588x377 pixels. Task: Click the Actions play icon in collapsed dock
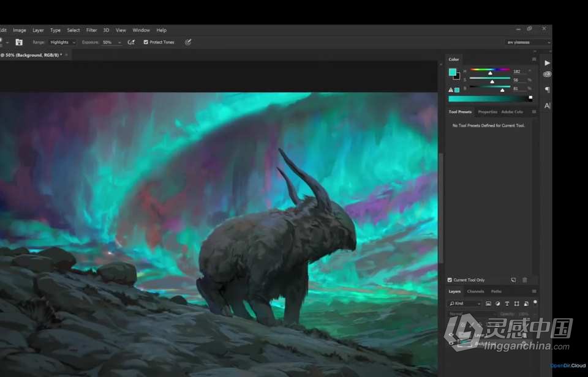[547, 63]
